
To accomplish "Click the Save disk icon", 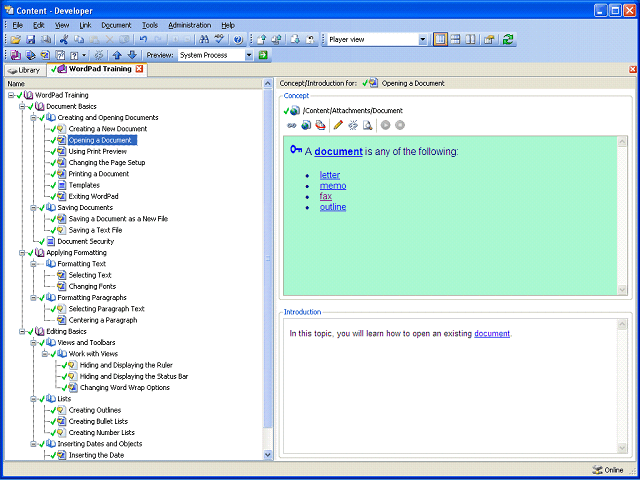I will 31,40.
